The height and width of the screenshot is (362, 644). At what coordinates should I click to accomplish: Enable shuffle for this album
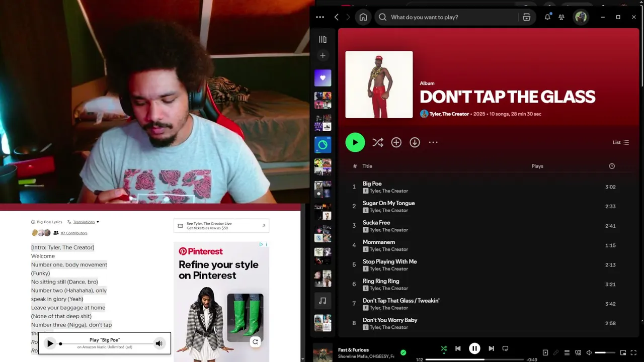tap(378, 143)
